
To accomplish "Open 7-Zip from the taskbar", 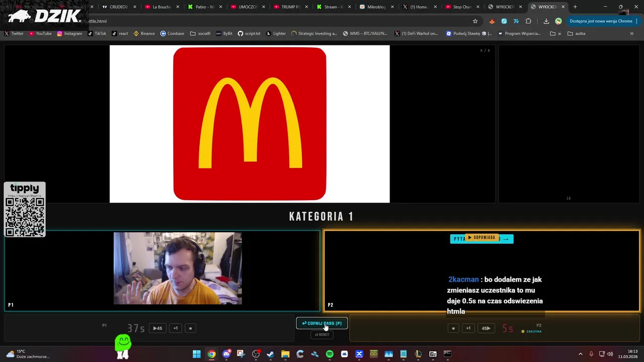I will tap(433, 354).
